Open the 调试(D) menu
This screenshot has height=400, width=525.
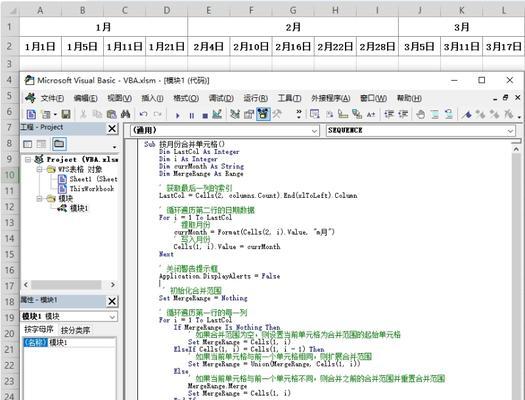click(x=221, y=98)
